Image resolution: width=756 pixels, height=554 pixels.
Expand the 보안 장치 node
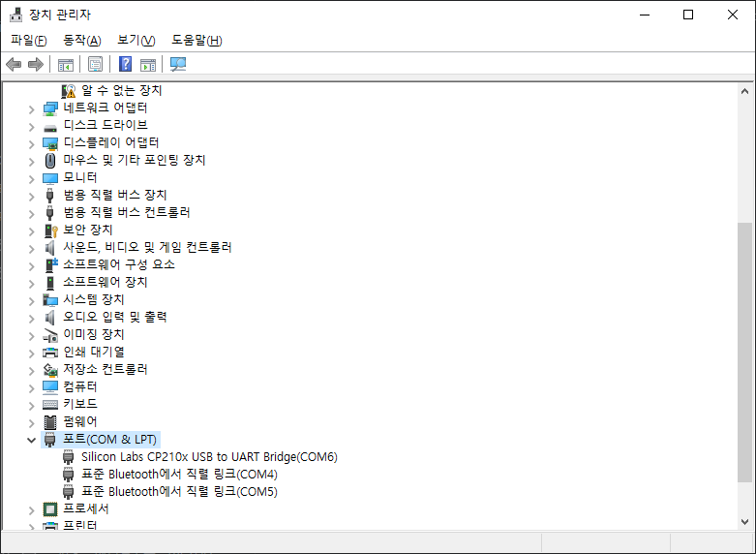click(31, 231)
